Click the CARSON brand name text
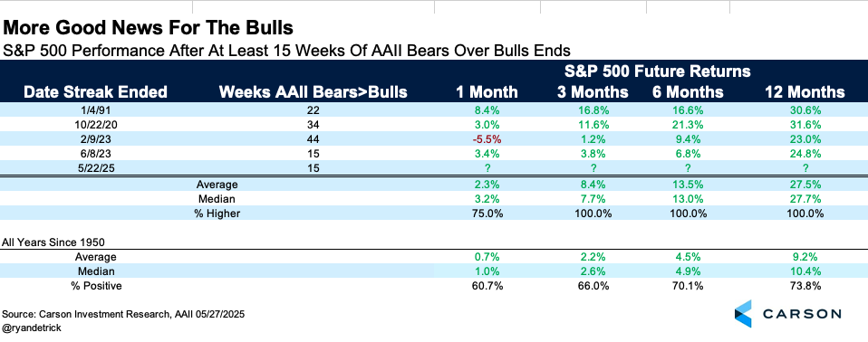 click(x=802, y=314)
